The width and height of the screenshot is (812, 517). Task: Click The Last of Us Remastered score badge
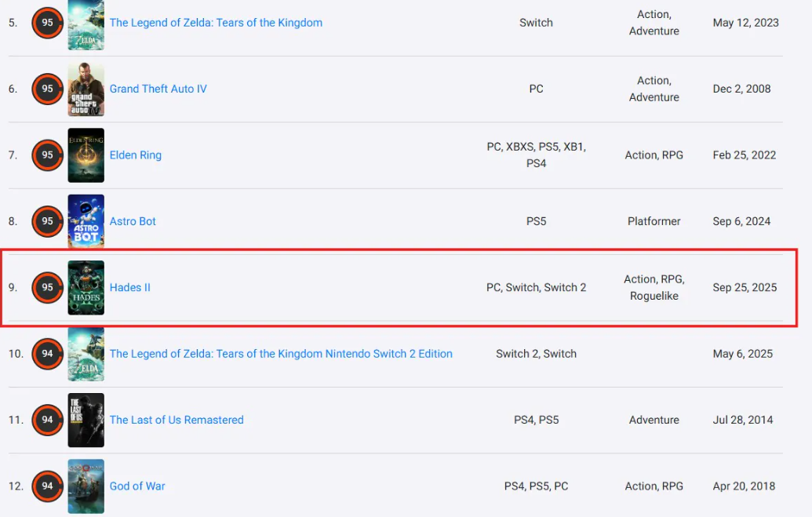tap(47, 421)
